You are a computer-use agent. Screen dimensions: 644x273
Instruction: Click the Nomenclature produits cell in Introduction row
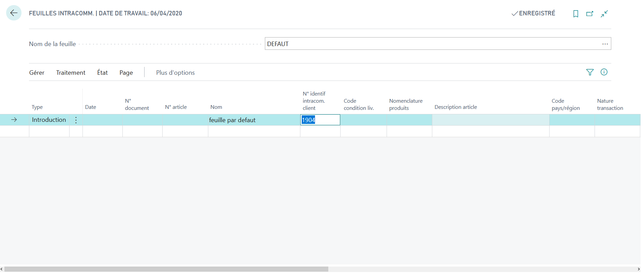(409, 120)
